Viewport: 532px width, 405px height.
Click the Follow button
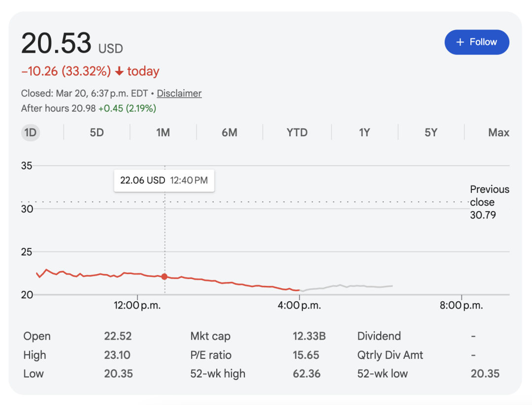click(x=476, y=42)
